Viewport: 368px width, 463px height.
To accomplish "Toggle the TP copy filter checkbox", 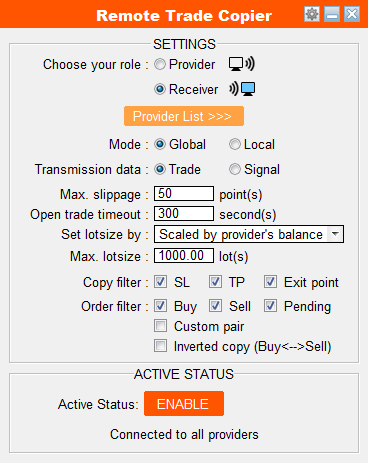I will click(215, 282).
